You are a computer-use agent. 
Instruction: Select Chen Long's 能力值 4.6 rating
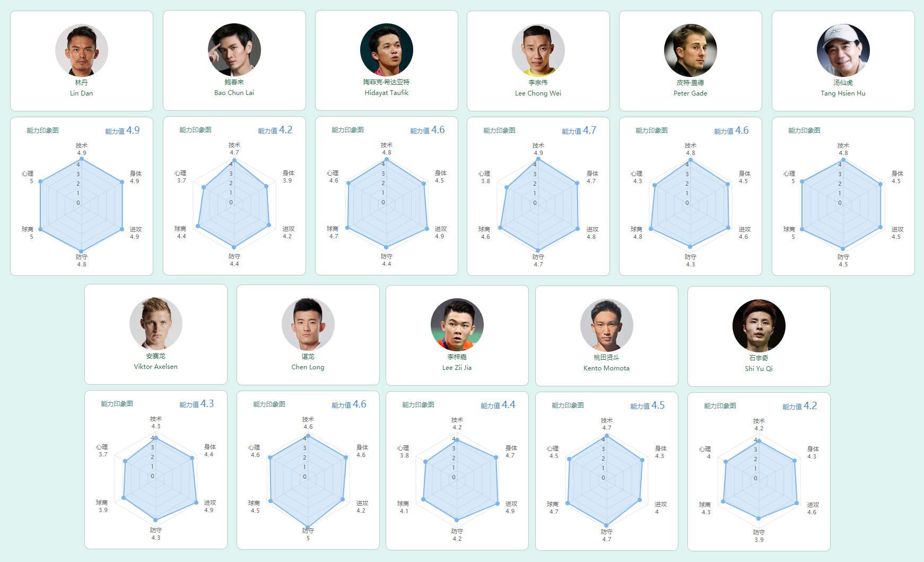[x=349, y=404]
